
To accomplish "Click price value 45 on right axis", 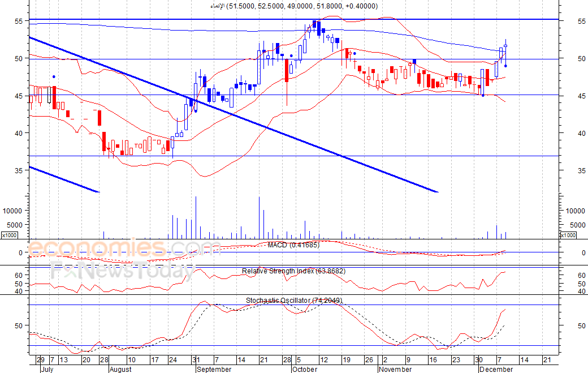I will (x=581, y=96).
